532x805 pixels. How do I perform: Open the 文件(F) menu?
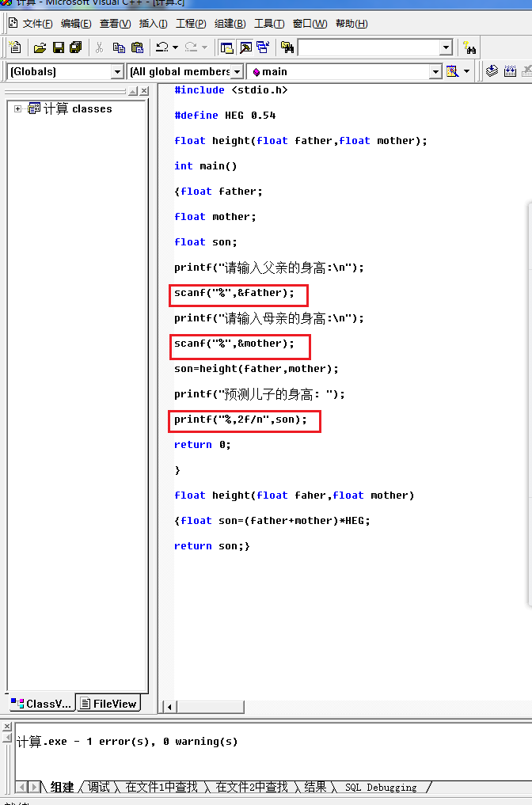point(37,24)
